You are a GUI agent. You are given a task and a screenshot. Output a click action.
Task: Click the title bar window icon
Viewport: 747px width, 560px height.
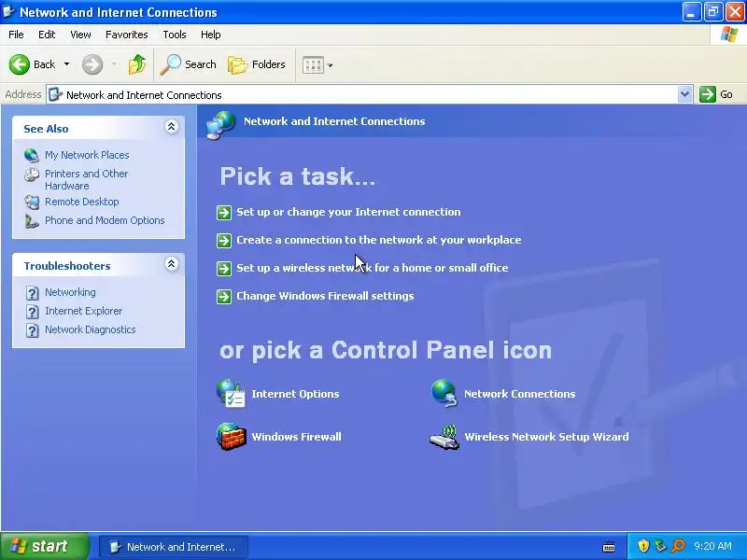coord(8,11)
